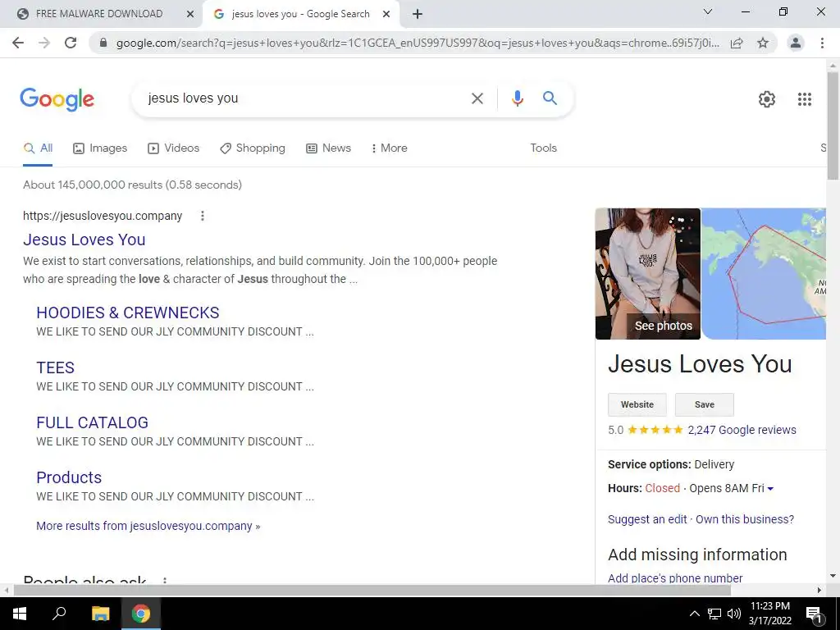Go back using the browser back arrow
The height and width of the screenshot is (630, 840).
click(18, 43)
